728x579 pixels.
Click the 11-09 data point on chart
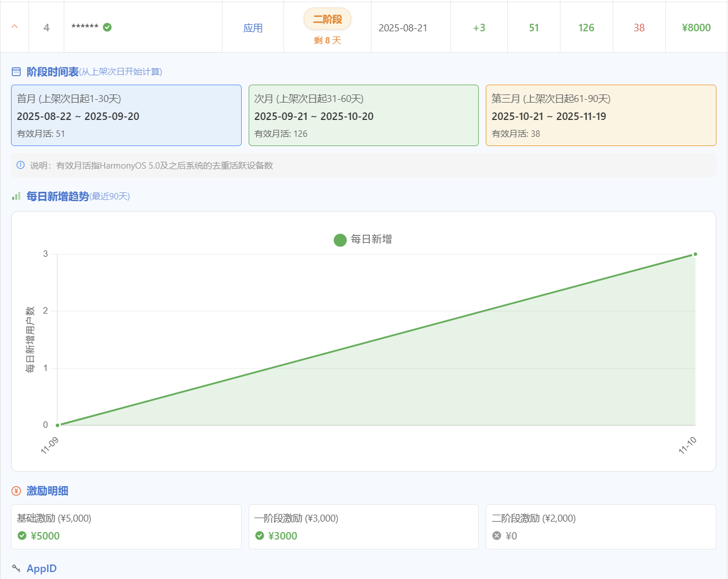(x=57, y=425)
